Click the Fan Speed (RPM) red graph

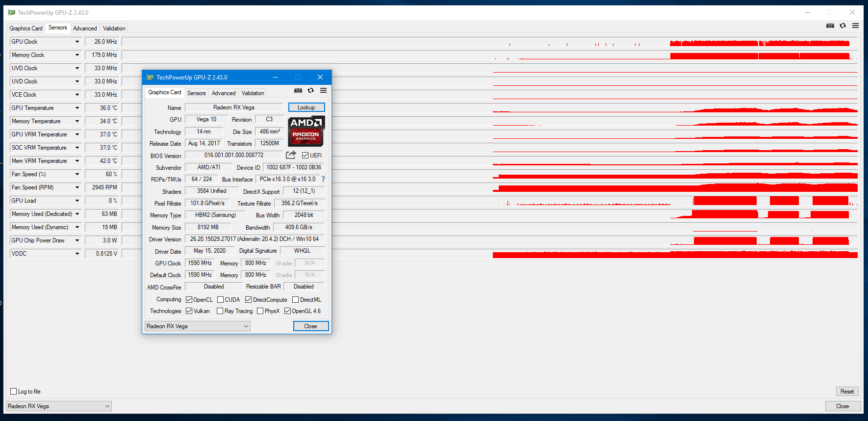tap(676, 187)
